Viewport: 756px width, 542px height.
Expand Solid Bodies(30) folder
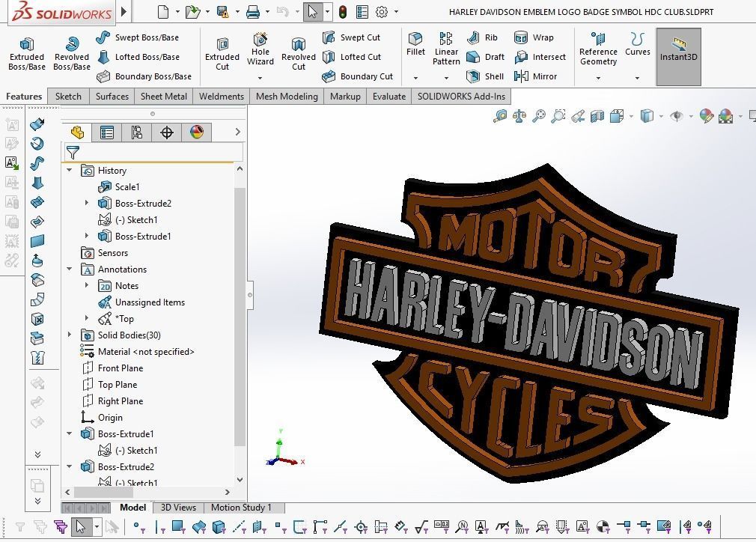pyautogui.click(x=70, y=335)
